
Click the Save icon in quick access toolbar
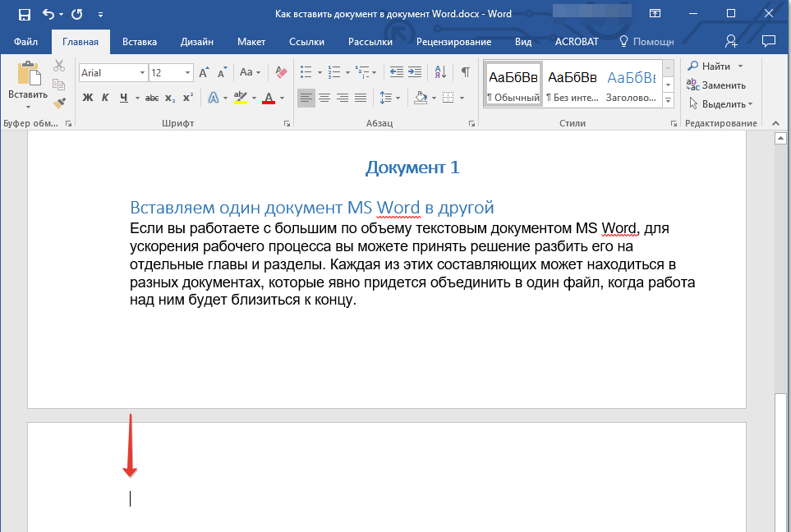pos(24,14)
